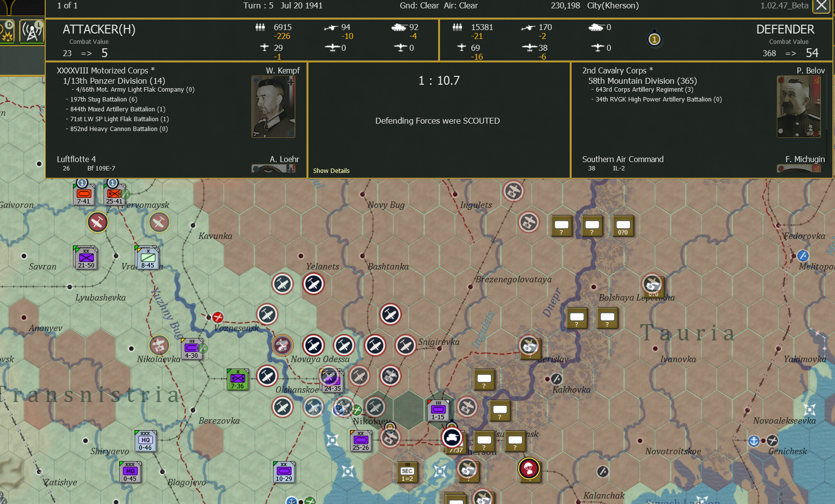This screenshot has height=504, width=835.
Task: Click the SEC 1=2 security unit below Kherson
Action: click(x=407, y=472)
